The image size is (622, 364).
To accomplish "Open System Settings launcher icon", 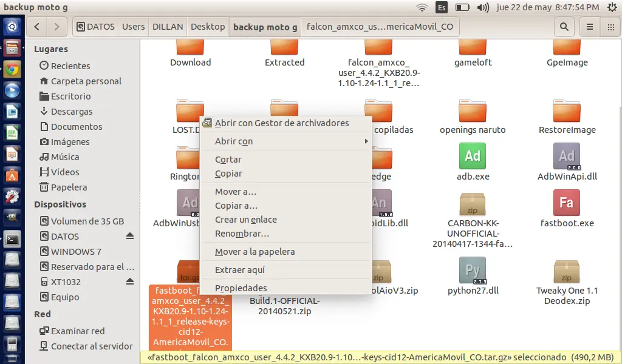I will [12, 197].
